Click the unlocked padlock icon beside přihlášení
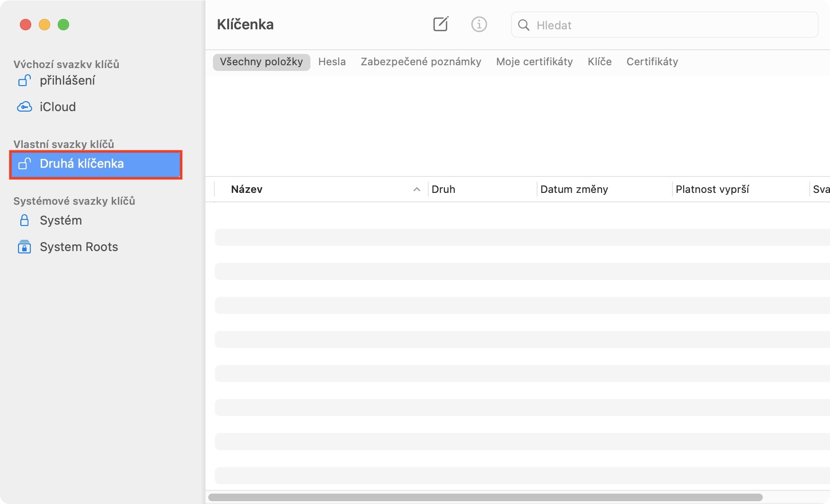830x504 pixels. 25,81
